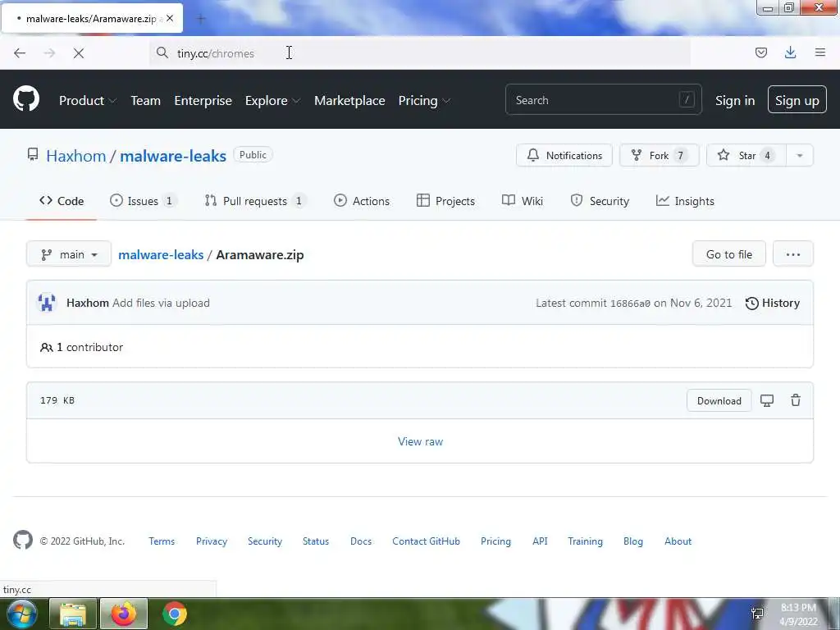Click Add files via upload message
The image size is (840, 630).
coord(161,303)
